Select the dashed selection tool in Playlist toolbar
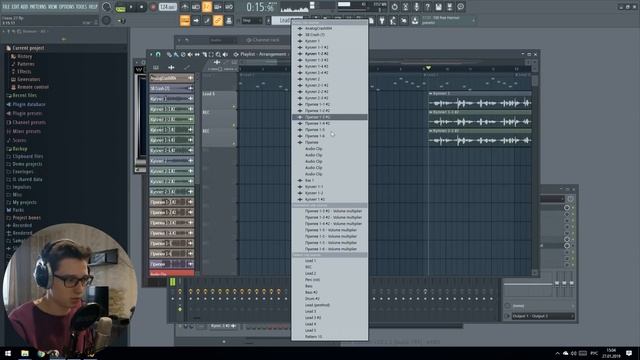 (x=211, y=54)
